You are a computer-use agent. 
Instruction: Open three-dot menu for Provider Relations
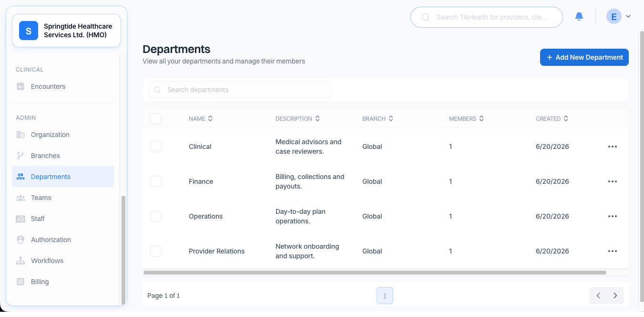[613, 251]
